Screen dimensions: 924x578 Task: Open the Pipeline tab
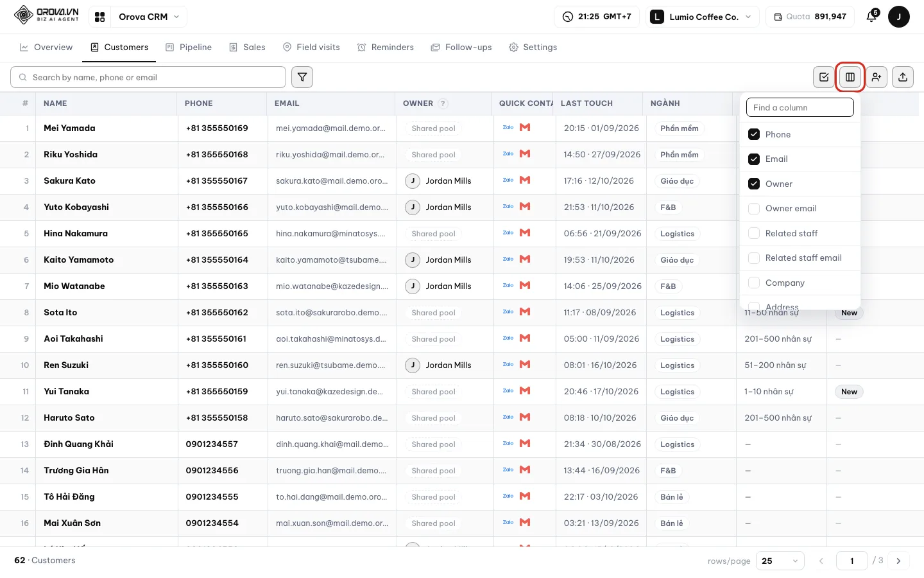coord(189,48)
